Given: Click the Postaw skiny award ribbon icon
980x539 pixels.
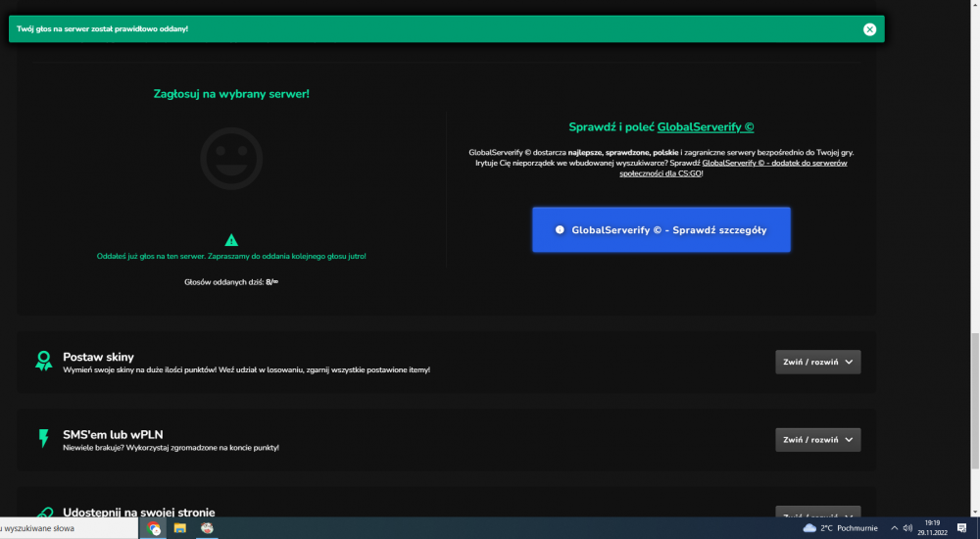Looking at the screenshot, I should pos(44,361).
